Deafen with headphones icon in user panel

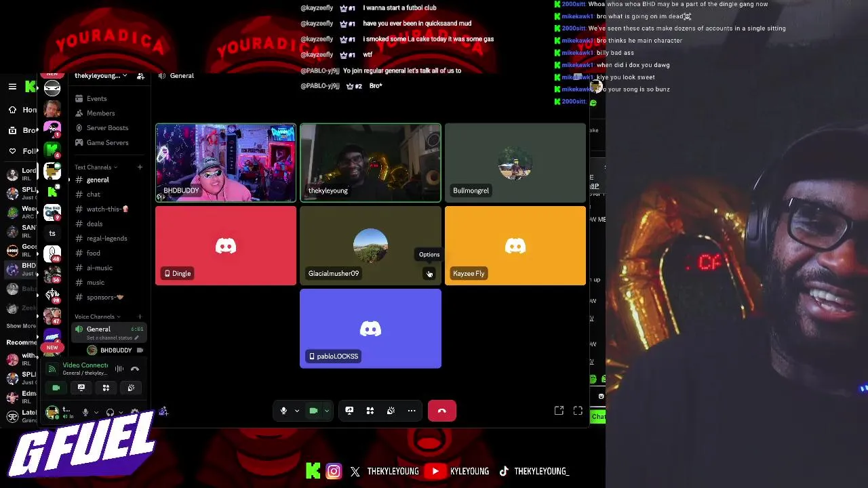[110, 412]
